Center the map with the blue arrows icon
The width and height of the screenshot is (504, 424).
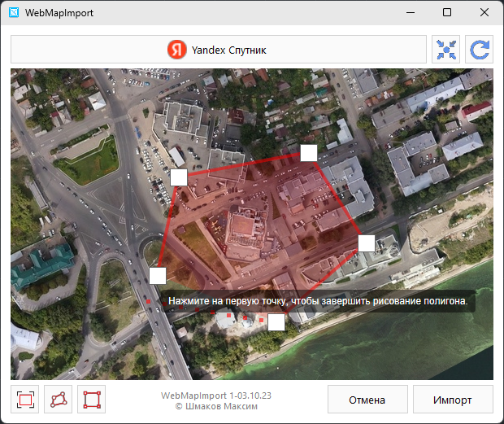pyautogui.click(x=446, y=50)
